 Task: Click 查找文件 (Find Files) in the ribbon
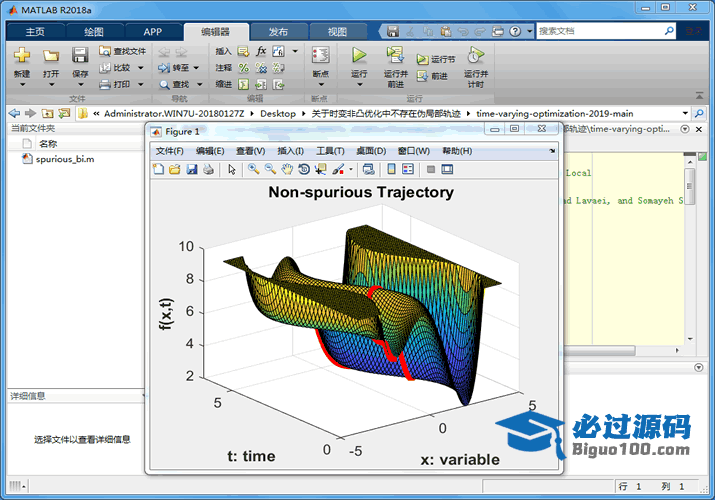[123, 51]
